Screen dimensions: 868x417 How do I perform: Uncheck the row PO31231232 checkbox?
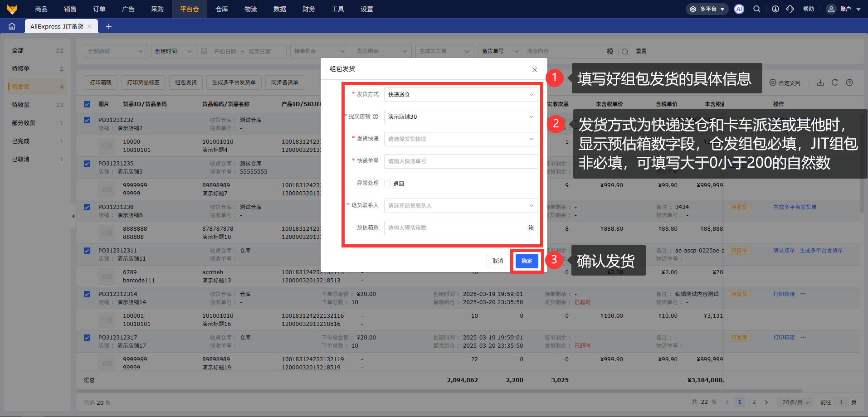tap(87, 120)
